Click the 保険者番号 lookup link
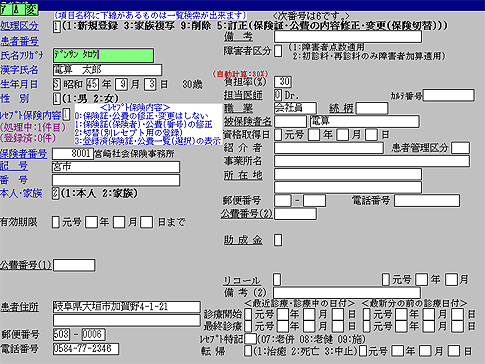 pos(23,154)
